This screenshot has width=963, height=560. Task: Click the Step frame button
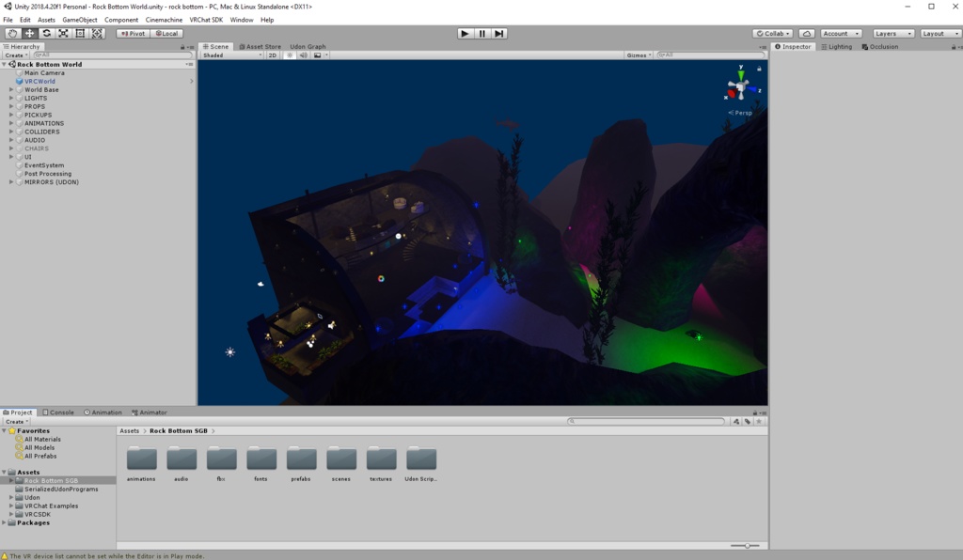[x=498, y=33]
